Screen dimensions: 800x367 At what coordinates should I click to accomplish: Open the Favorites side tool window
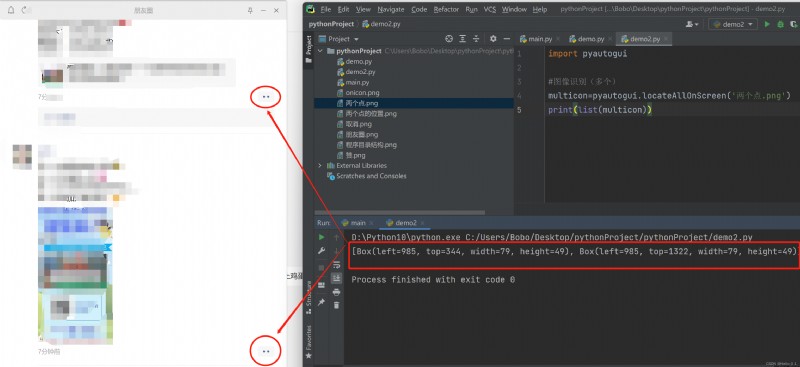pos(308,341)
